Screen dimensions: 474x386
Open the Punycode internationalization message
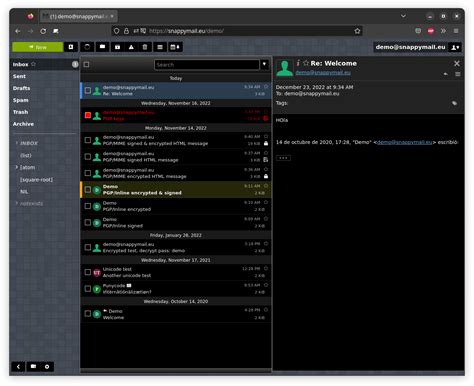click(x=176, y=289)
